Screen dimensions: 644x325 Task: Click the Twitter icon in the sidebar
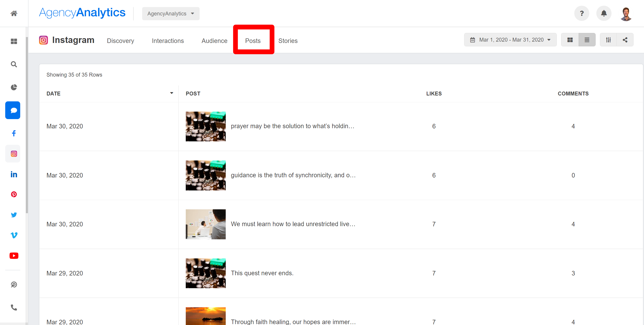(x=14, y=215)
